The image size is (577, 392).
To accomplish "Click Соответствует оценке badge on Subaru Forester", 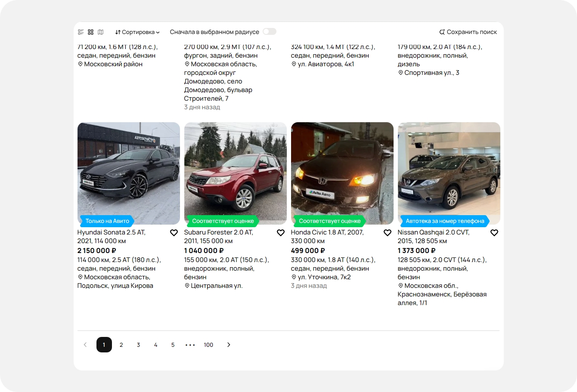I will [x=223, y=221].
